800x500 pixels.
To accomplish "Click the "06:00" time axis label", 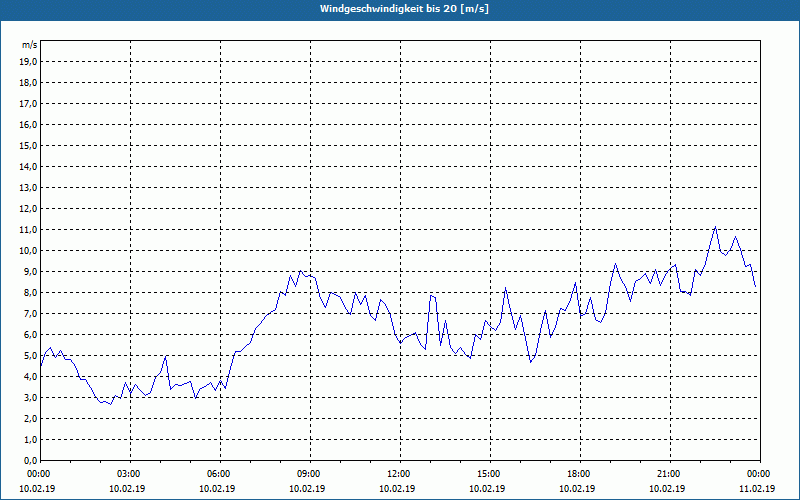I will tap(220, 473).
